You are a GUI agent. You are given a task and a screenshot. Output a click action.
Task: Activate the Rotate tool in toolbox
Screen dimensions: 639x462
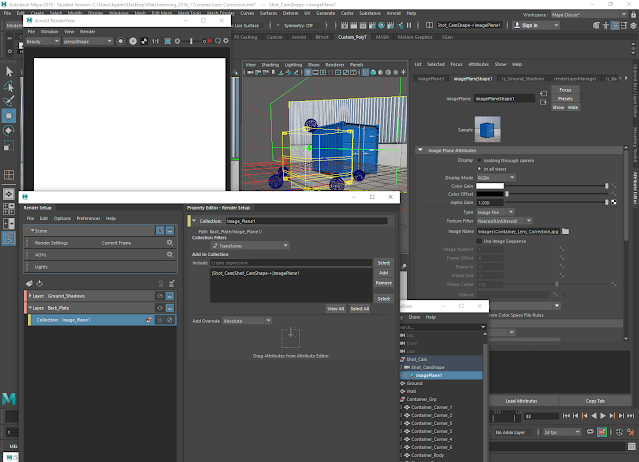click(9, 130)
